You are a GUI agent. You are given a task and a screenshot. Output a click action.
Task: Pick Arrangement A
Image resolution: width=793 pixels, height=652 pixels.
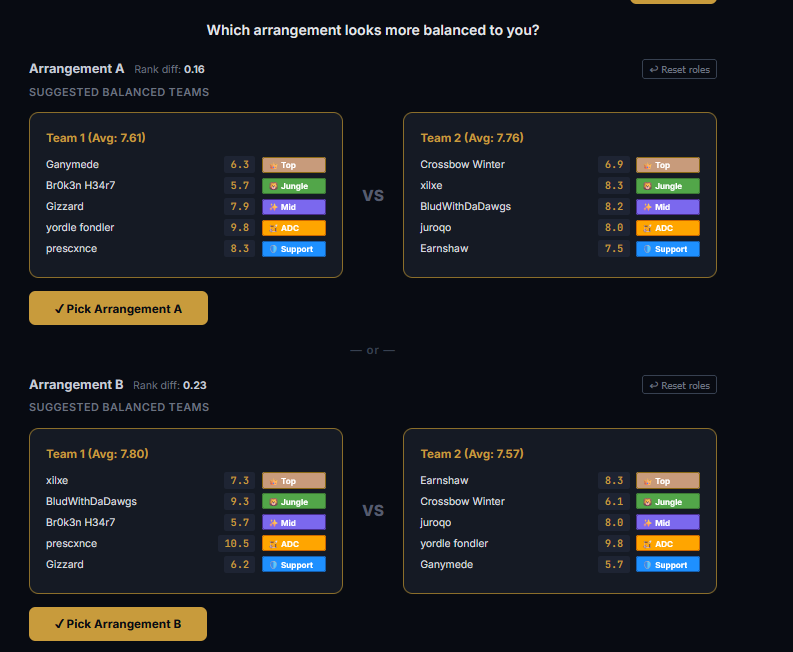(118, 308)
